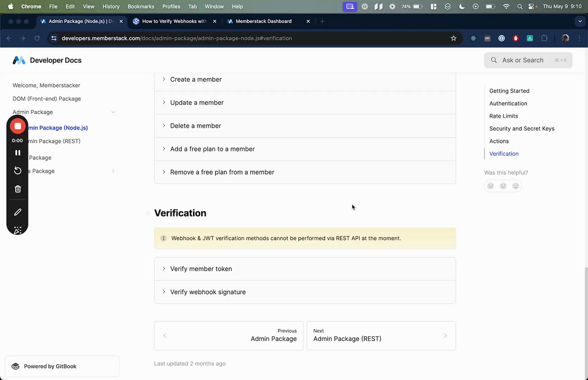Viewport: 588px width, 380px height.
Task: Pause the screen recording
Action: (17, 153)
